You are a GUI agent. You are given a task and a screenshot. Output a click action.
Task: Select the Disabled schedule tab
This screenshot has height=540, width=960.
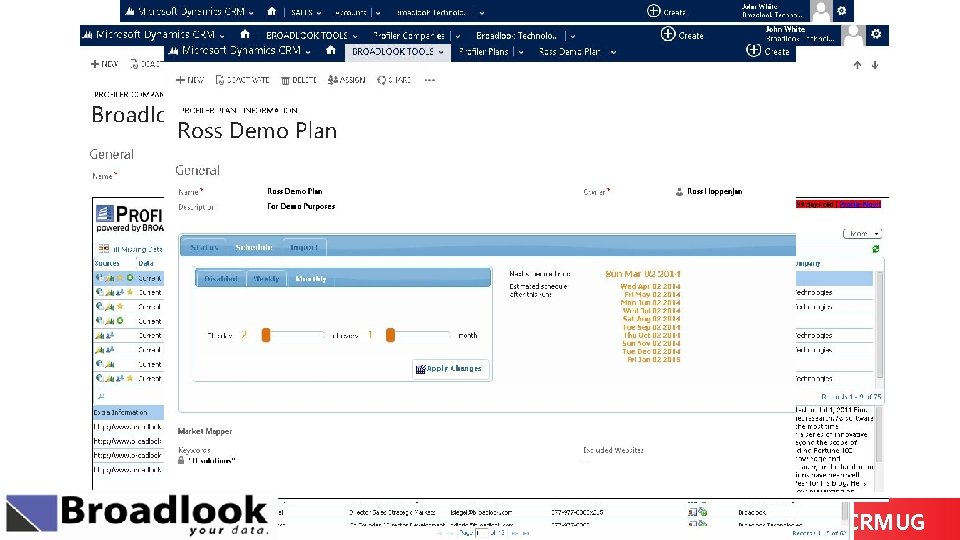221,279
